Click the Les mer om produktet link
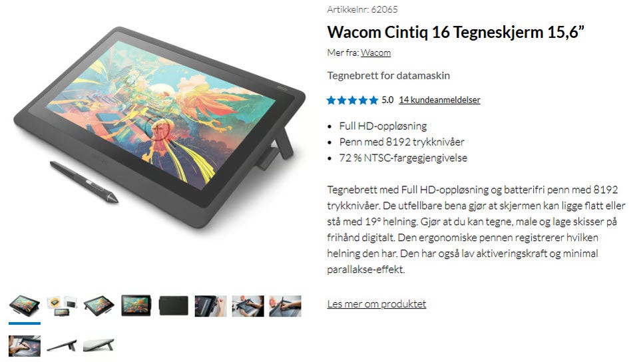The width and height of the screenshot is (639, 364). pyautogui.click(x=377, y=303)
